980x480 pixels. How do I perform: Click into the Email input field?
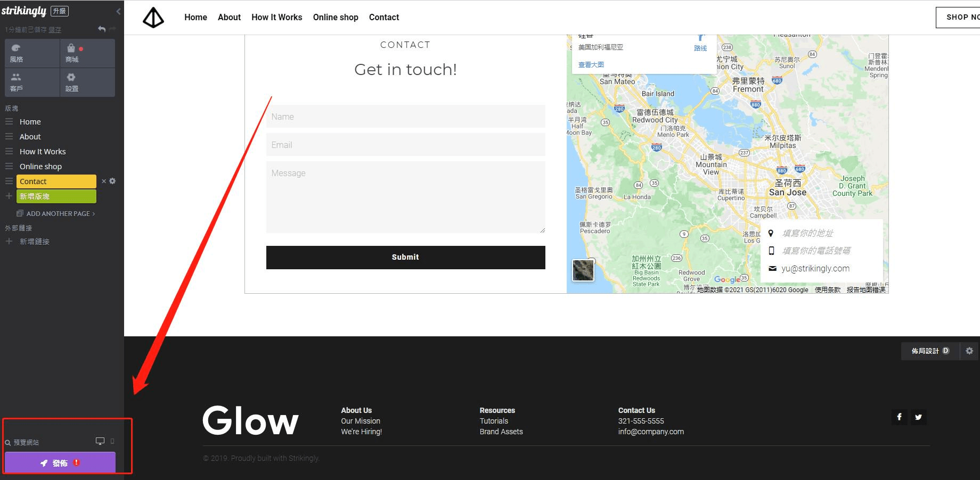click(405, 145)
